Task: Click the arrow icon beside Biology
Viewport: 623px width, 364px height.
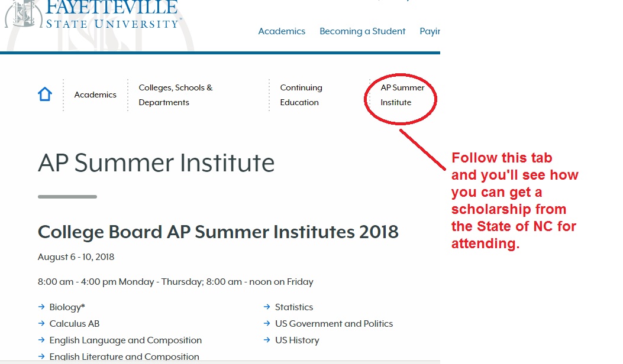Action: tap(41, 307)
